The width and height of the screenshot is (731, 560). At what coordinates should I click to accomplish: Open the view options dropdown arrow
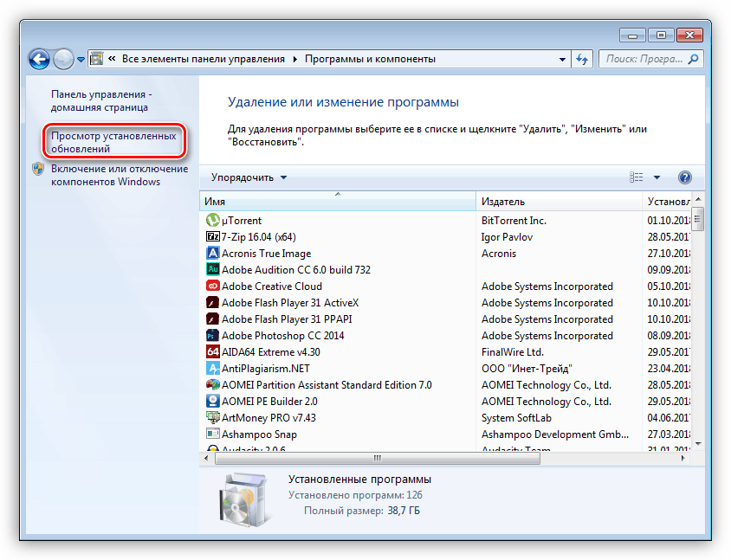pos(657,177)
